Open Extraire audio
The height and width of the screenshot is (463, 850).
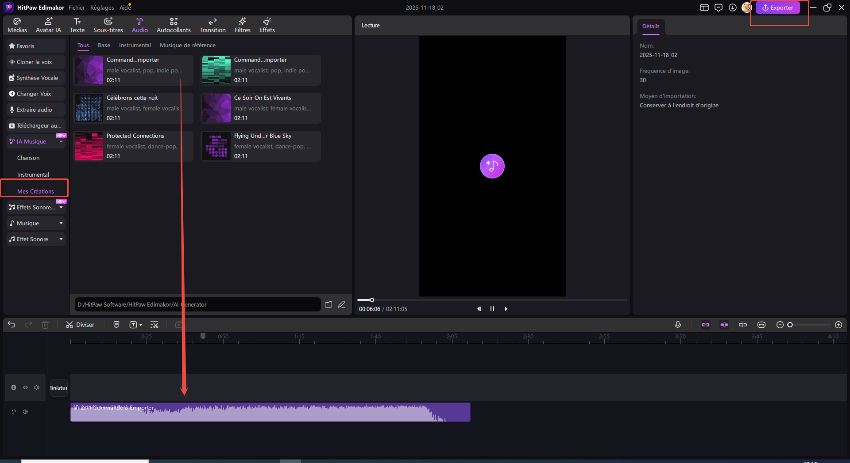[36, 110]
